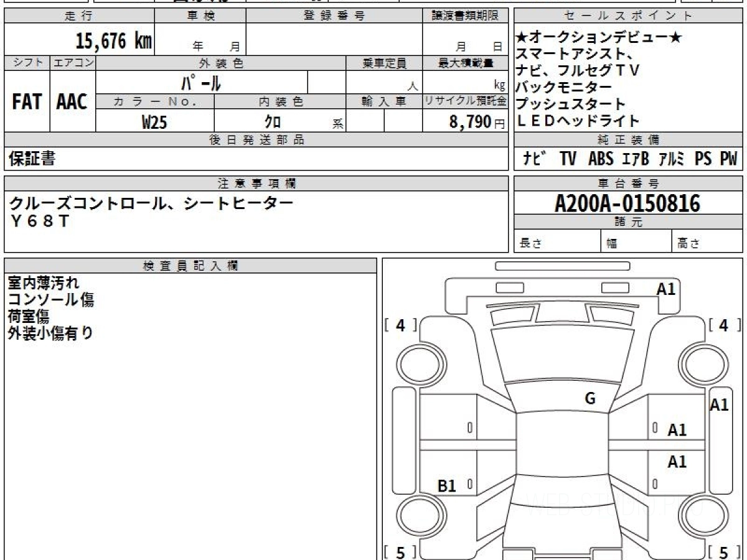This screenshot has width=747, height=560.
Task: Click the recycle deposit 8,790円
Action: click(x=477, y=122)
